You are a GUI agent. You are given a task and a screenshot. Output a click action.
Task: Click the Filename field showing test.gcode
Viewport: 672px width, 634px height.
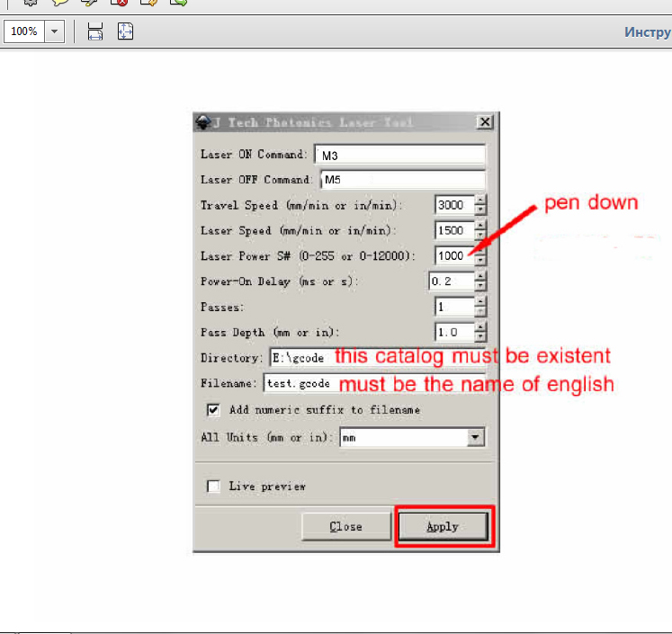coord(374,383)
